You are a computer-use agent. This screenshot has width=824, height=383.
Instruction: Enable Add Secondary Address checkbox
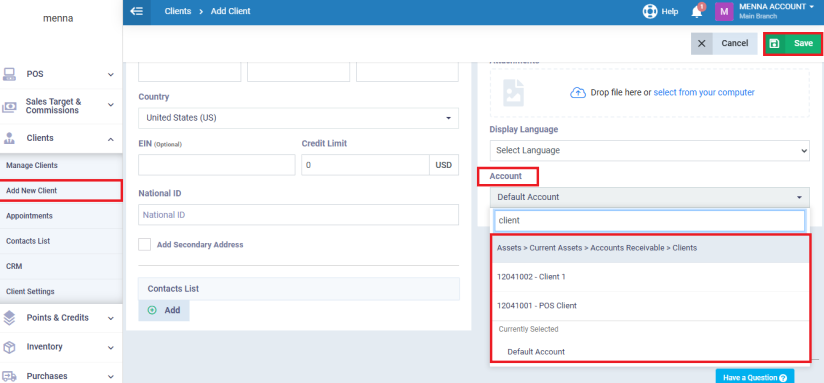tap(145, 244)
